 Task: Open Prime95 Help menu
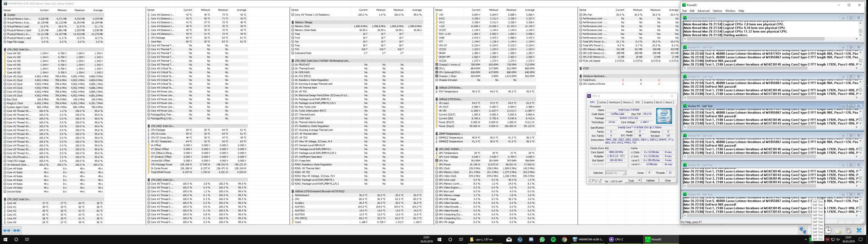click(741, 11)
